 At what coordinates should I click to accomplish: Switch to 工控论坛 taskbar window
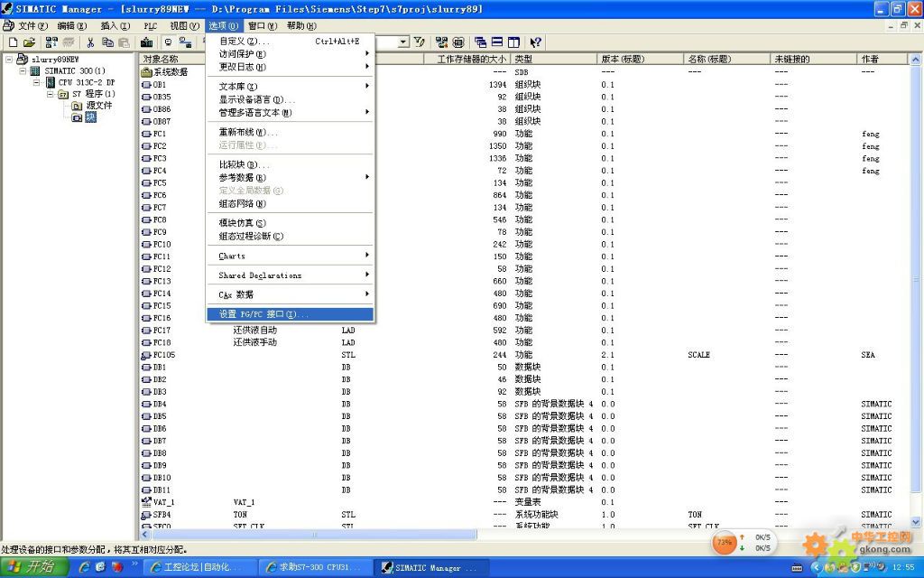click(x=201, y=567)
